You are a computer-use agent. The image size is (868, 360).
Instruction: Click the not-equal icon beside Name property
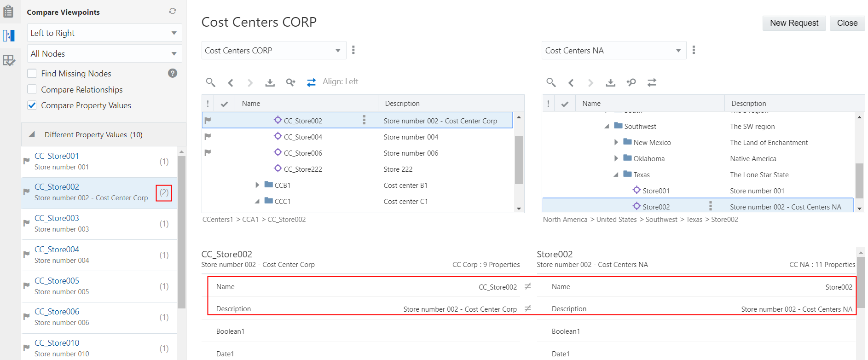click(528, 286)
